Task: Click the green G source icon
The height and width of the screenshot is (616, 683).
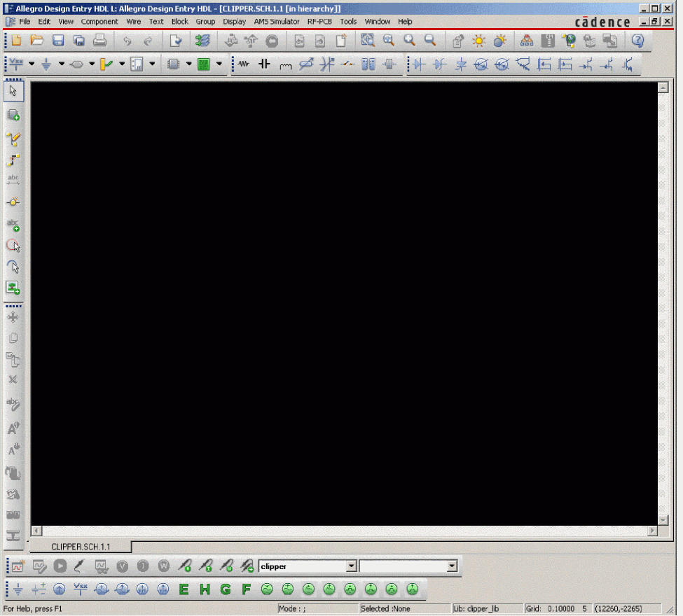Action: pos(226,589)
